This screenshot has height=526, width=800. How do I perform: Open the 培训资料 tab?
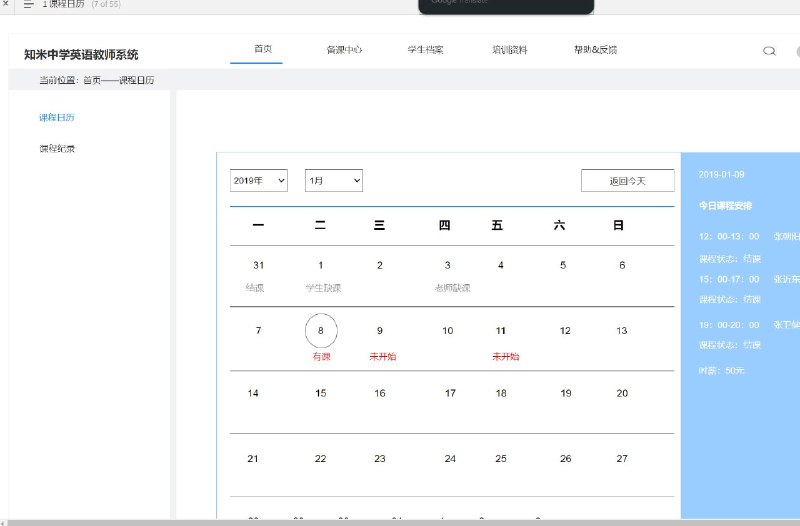[510, 49]
